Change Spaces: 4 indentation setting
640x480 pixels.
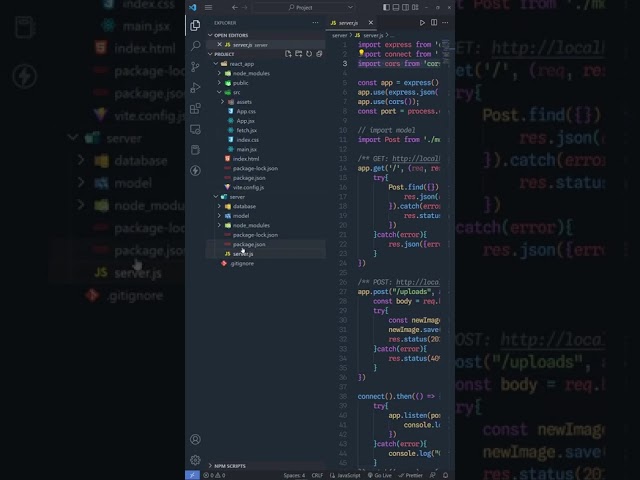point(294,475)
